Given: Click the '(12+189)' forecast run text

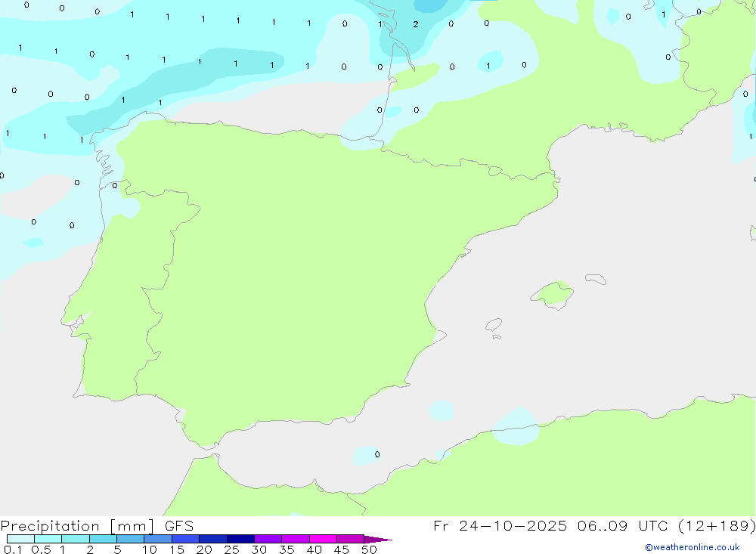Looking at the screenshot, I should pyautogui.click(x=717, y=526).
